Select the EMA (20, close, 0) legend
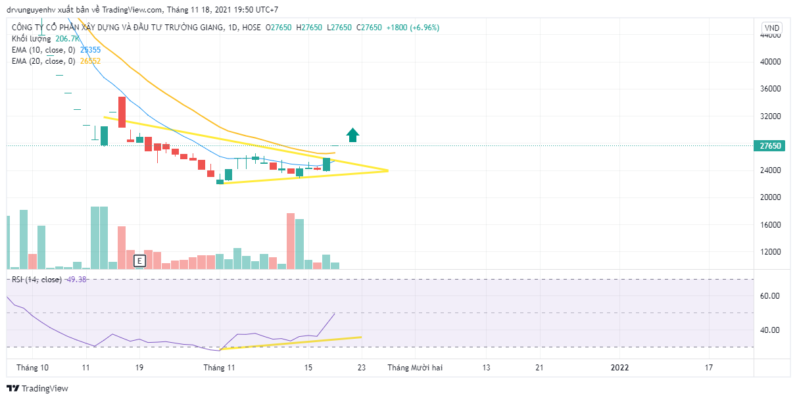The image size is (797, 400). tap(43, 61)
